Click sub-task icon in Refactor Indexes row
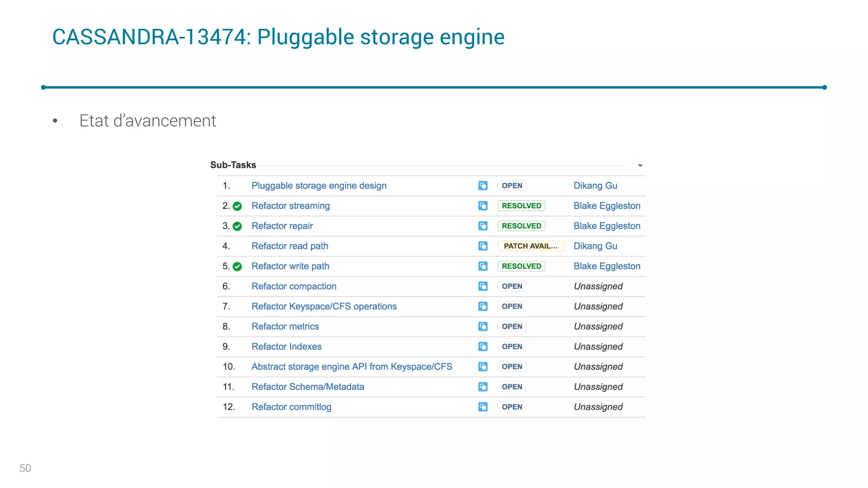868x488 pixels. coord(483,347)
